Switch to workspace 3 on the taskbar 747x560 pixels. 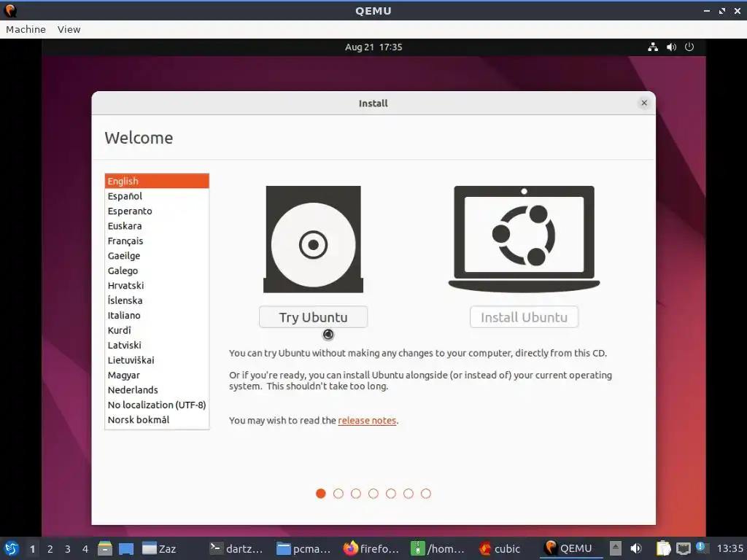(68, 549)
